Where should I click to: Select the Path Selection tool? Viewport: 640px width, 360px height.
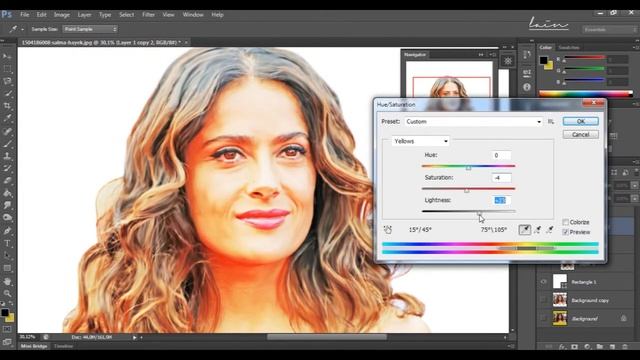[x=7, y=256]
